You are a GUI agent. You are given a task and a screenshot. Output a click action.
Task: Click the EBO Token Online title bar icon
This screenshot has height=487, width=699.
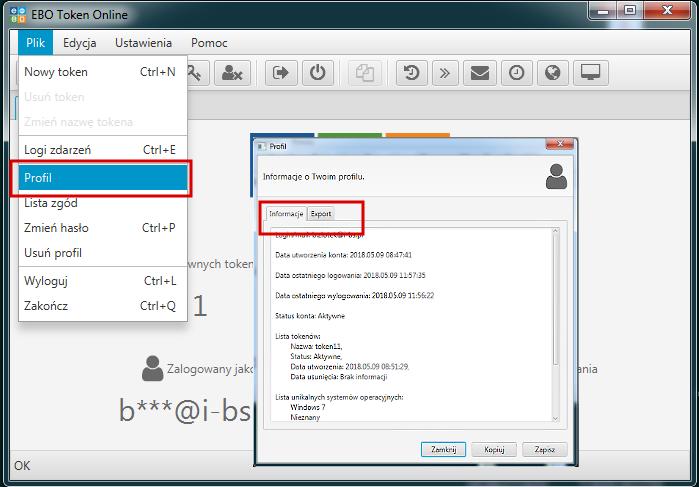[18, 14]
